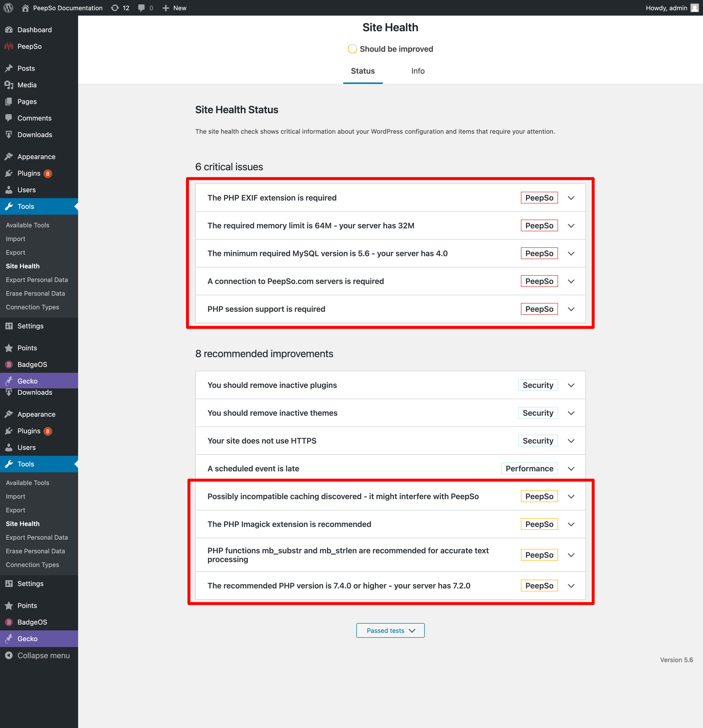
Task: Open the PeepSo menu via its red icon
Action: click(9, 46)
